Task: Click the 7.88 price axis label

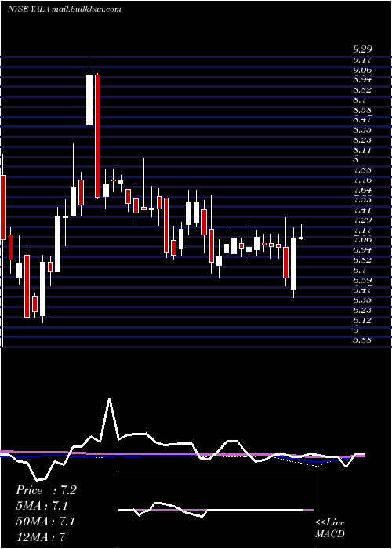Action: 362,170
